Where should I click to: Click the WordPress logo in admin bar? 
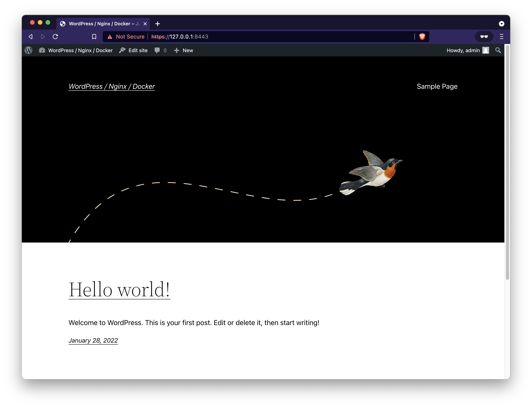point(28,50)
